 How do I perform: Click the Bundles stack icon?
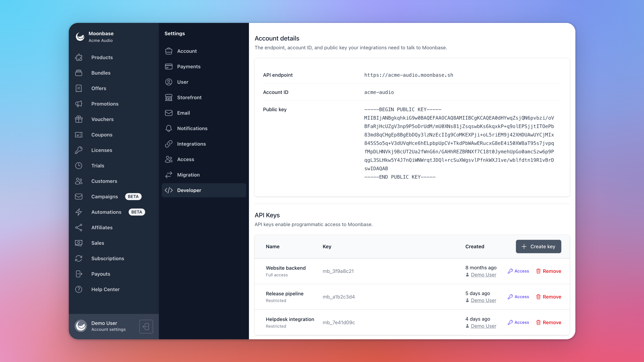[x=79, y=73]
